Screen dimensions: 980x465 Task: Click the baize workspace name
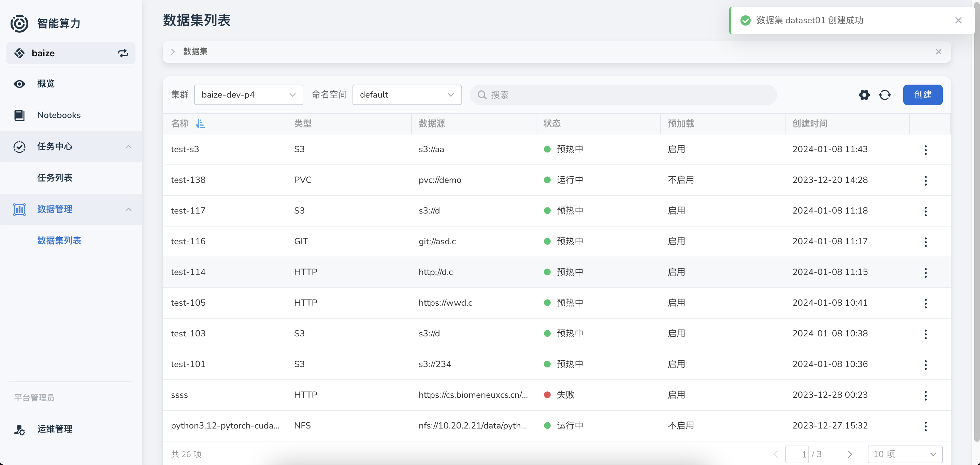(x=43, y=53)
